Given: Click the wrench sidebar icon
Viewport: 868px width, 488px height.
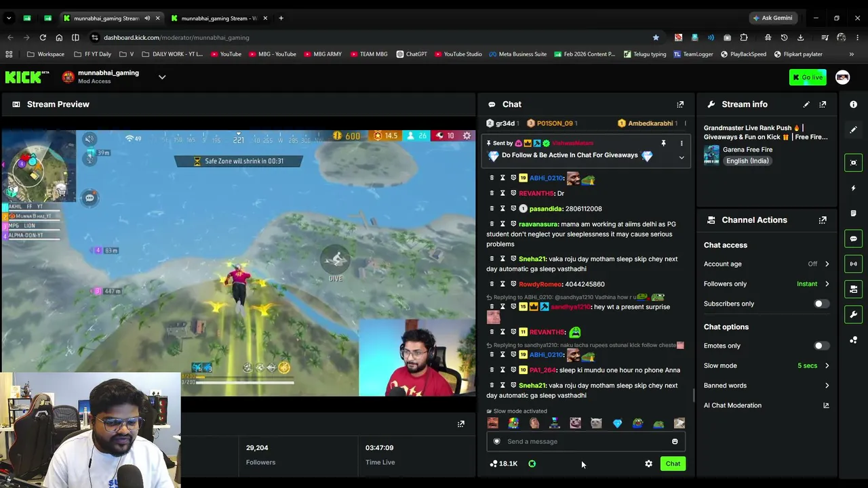Looking at the screenshot, I should tap(853, 314).
